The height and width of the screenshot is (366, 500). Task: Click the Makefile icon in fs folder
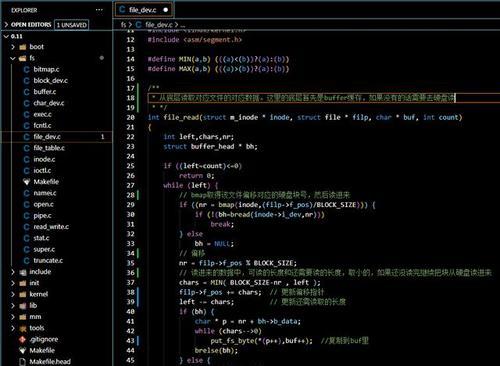(x=26, y=182)
